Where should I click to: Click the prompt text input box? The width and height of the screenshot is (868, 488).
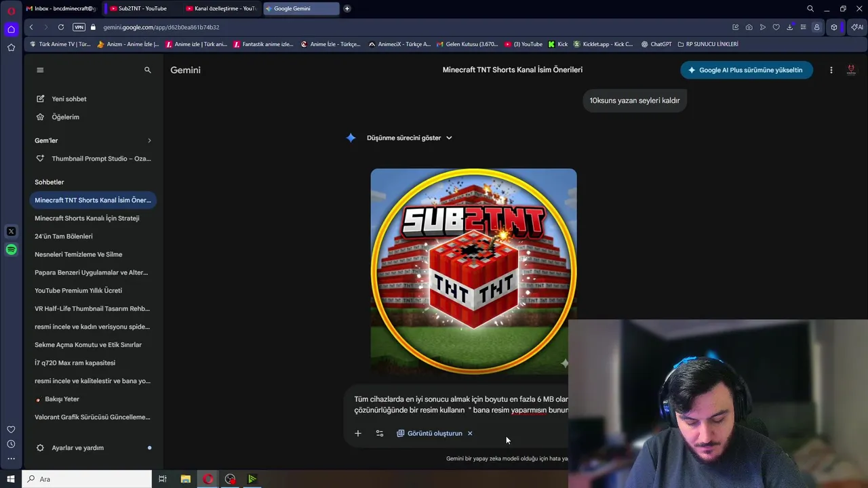(461, 405)
